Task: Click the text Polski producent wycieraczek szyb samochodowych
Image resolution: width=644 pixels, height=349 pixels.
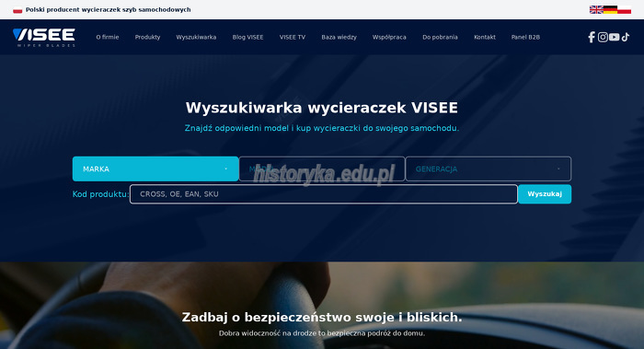Action: coord(108,9)
